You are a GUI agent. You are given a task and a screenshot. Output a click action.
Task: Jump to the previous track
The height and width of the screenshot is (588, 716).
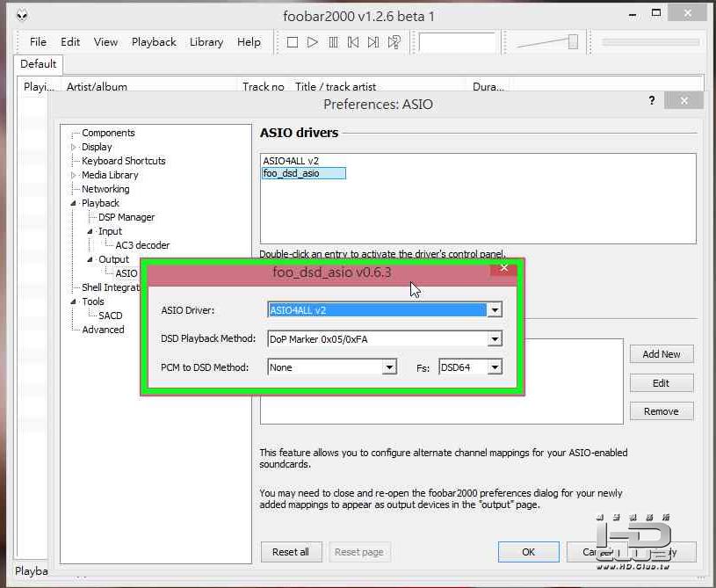point(353,42)
